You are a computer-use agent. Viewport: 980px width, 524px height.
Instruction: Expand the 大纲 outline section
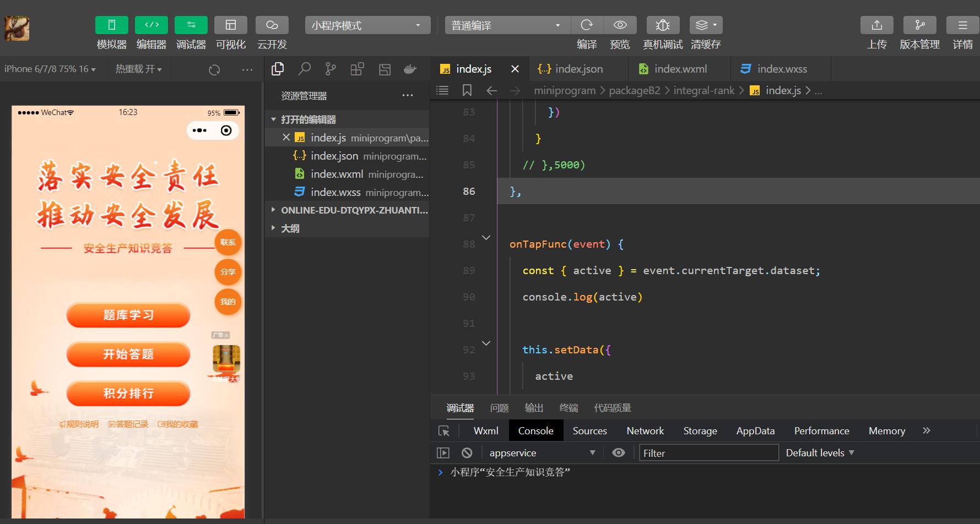[x=290, y=228]
